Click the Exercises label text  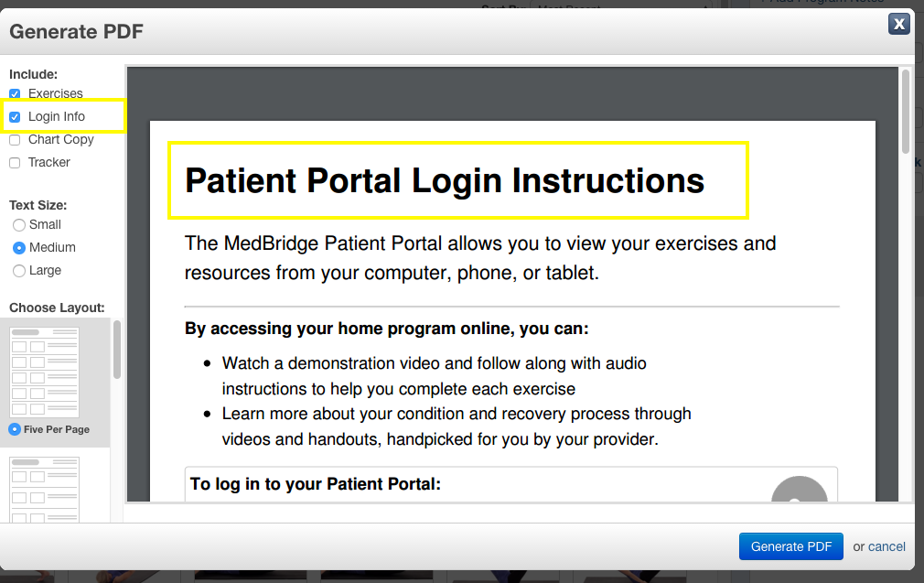[56, 93]
